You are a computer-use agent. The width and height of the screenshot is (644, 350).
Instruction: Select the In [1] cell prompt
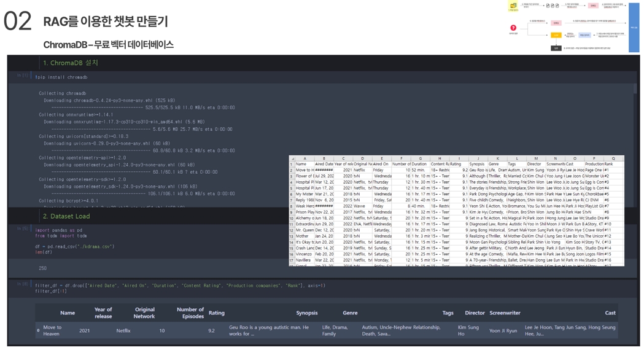[23, 76]
